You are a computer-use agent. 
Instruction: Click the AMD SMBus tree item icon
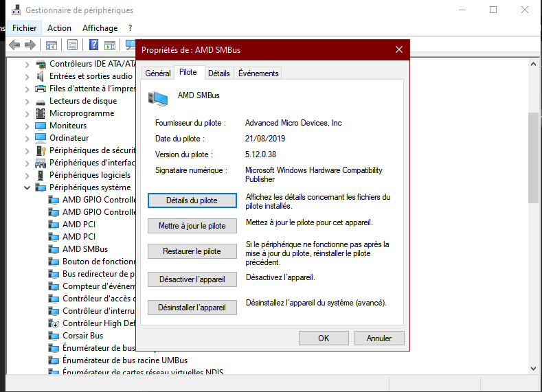point(54,249)
